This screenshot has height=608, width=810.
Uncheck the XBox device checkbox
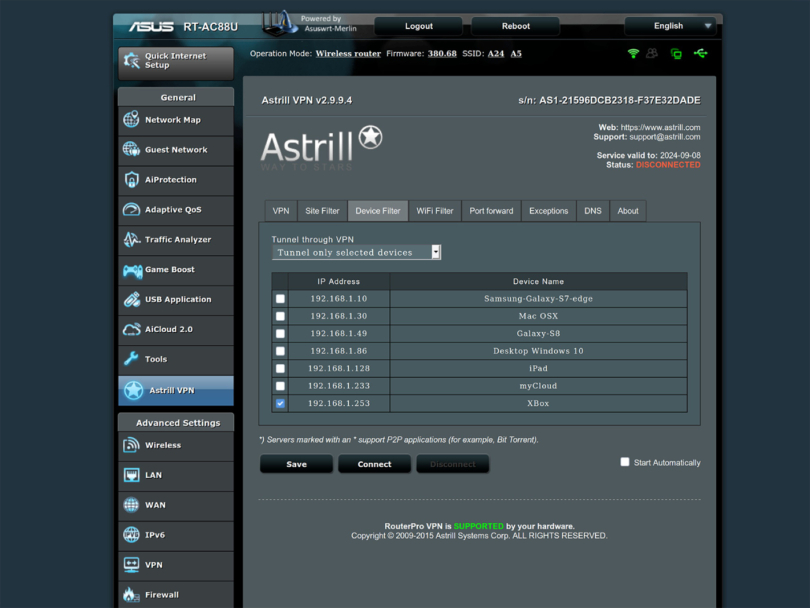(280, 403)
